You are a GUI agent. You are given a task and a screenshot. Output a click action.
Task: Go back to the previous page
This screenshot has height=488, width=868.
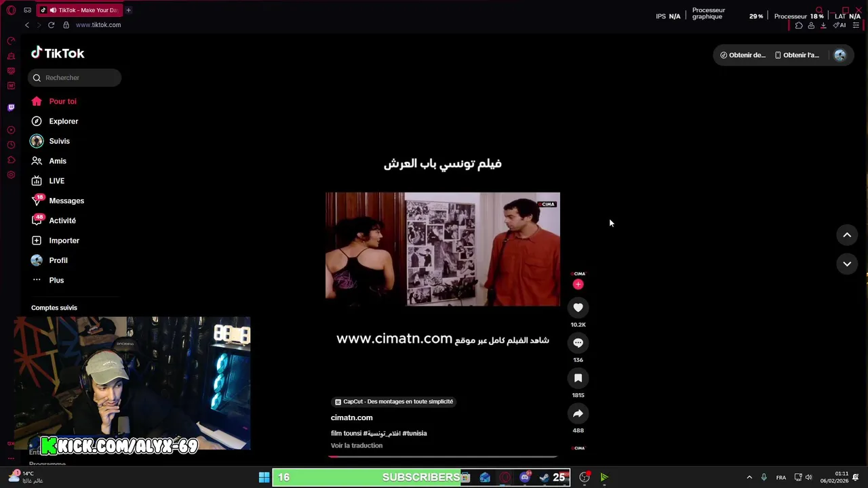click(x=27, y=25)
